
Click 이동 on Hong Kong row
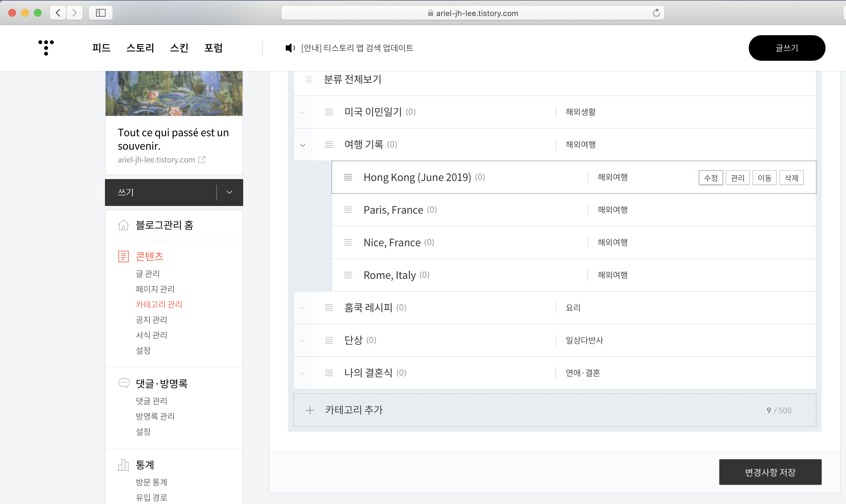click(764, 177)
